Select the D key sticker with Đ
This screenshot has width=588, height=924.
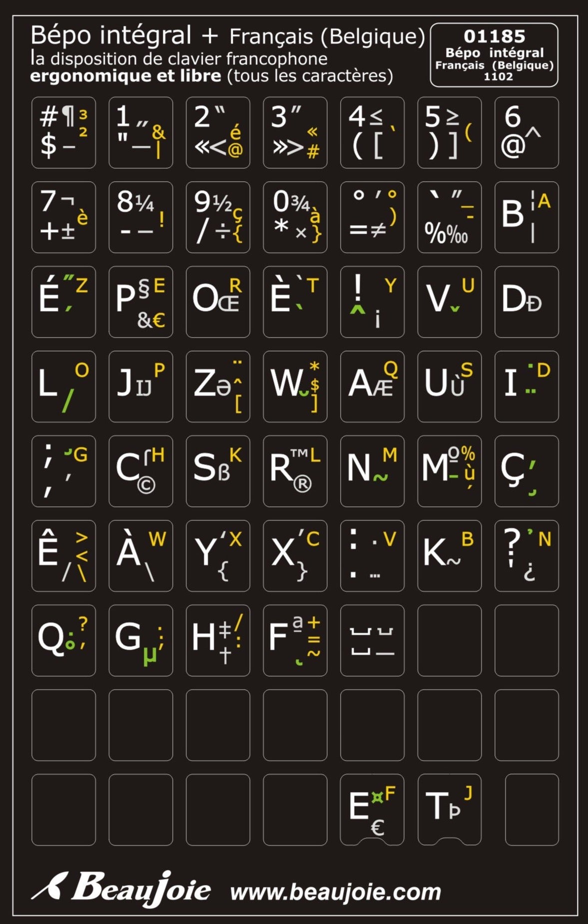click(x=526, y=302)
